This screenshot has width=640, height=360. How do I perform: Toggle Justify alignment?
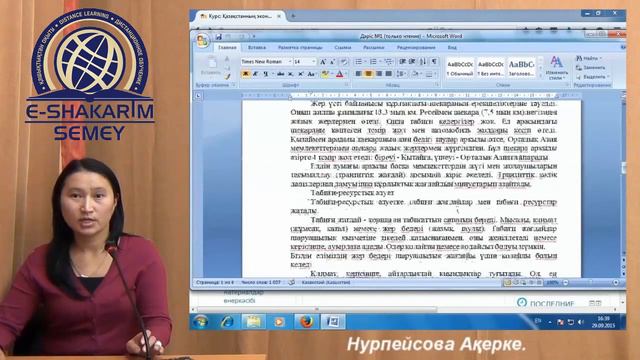pyautogui.click(x=389, y=74)
